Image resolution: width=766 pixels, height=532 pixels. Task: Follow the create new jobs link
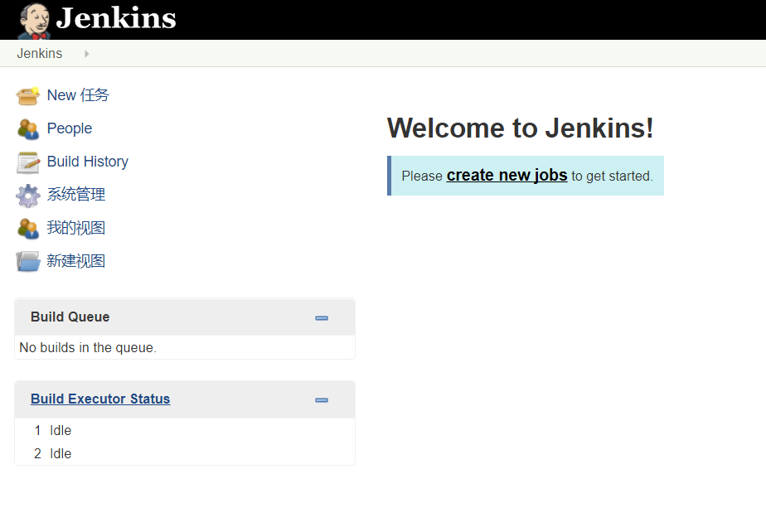[x=507, y=176]
